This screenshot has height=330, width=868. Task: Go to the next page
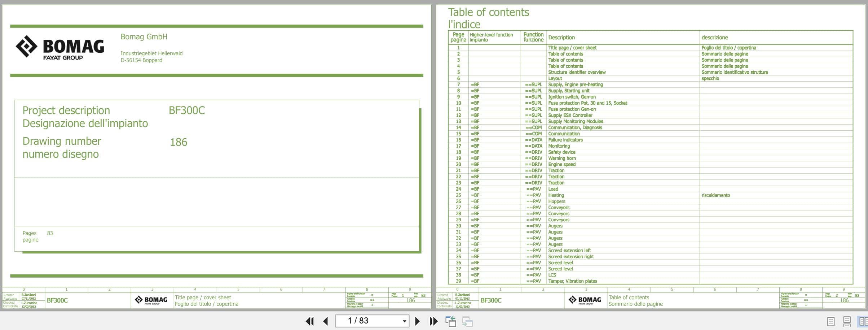(x=417, y=321)
